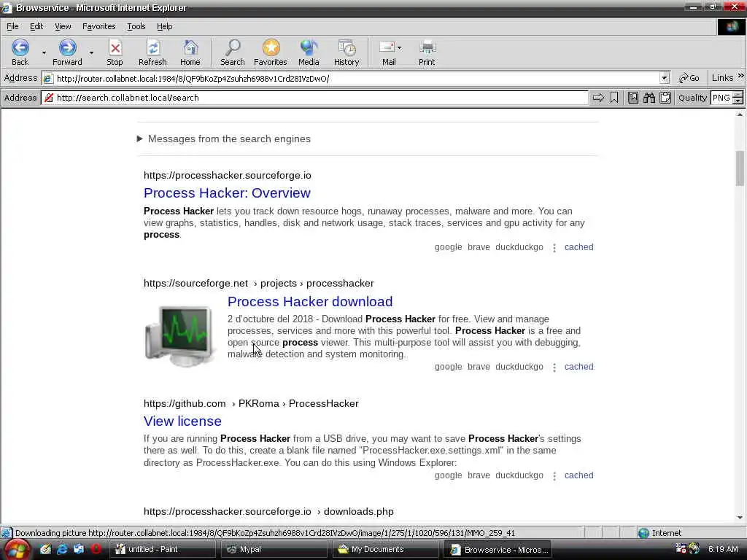Open the View menu

click(x=63, y=27)
